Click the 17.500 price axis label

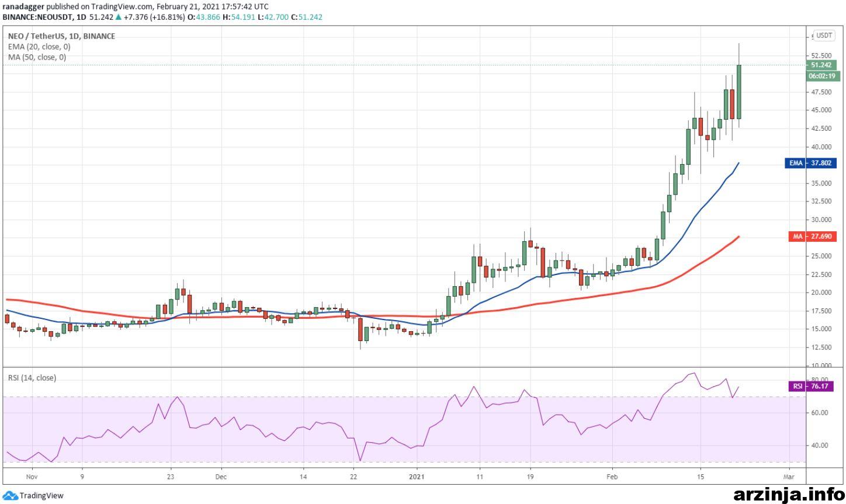(x=821, y=311)
